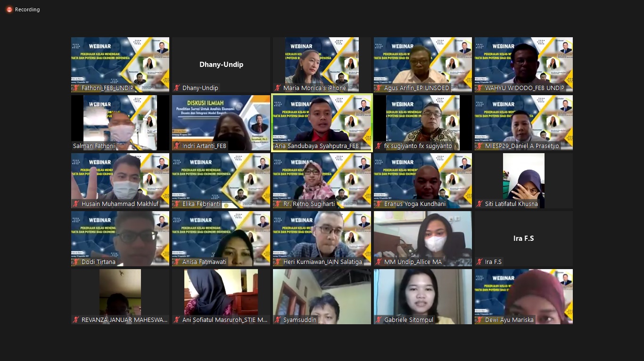The height and width of the screenshot is (361, 644).
Task: Click muted mic icon beside Ira F.S name label
Action: [480, 262]
